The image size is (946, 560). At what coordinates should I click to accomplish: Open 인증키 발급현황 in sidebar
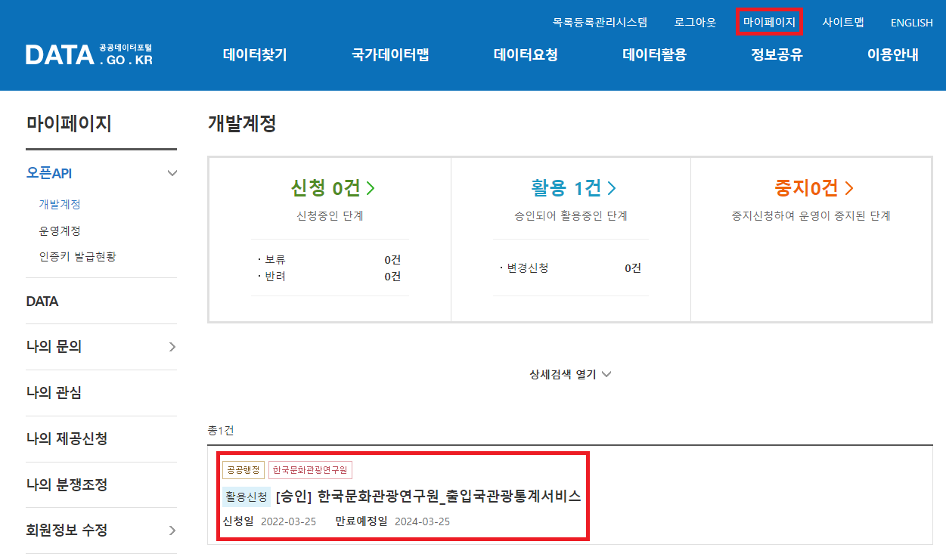(78, 256)
